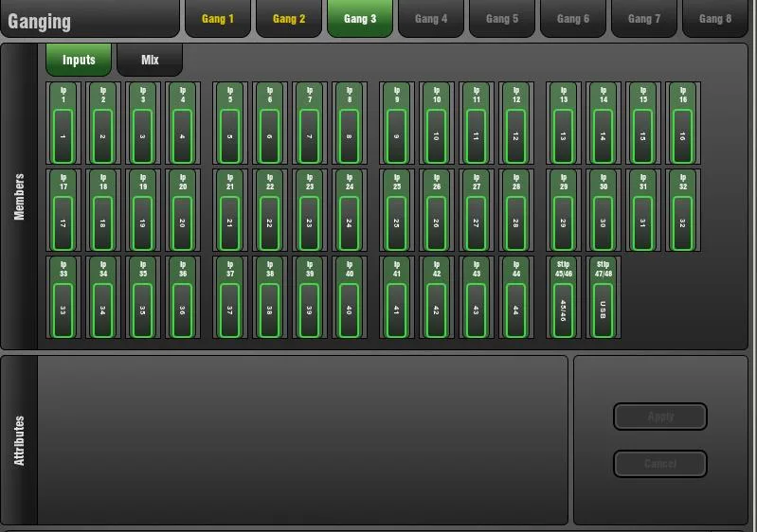The image size is (757, 532).
Task: Click channel Ip 30 member button
Action: (603, 210)
